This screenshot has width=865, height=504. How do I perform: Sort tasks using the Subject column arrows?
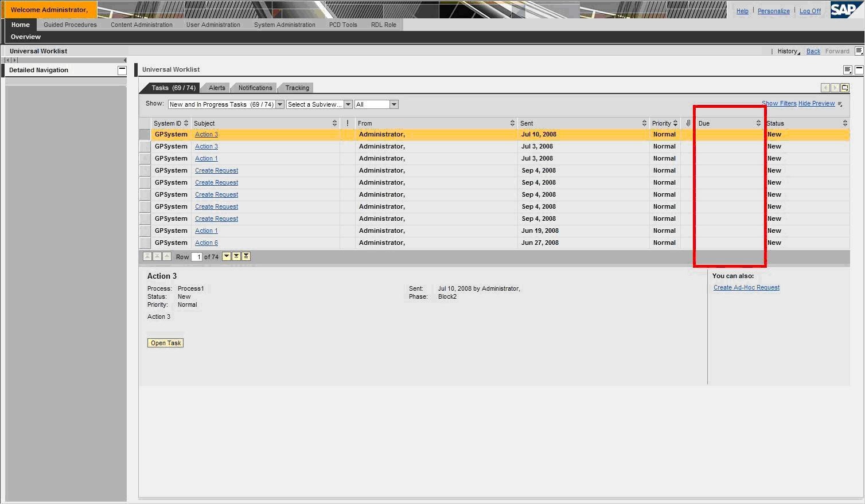334,123
